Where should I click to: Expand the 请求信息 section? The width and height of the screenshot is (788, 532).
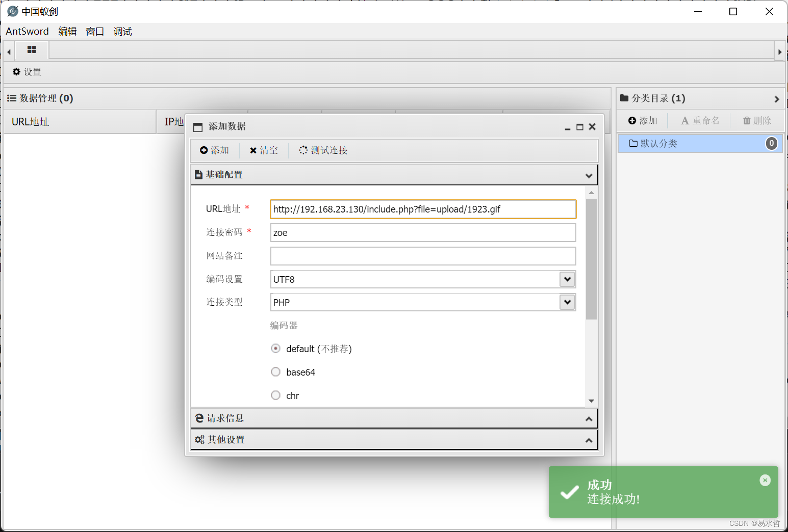[x=589, y=419]
